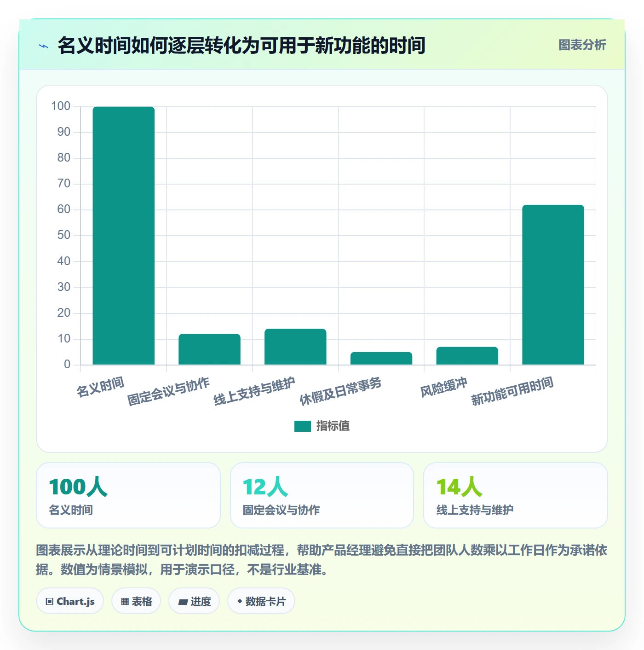Toggle the 指标值 legend color box
Screen dimensions: 644x650
[x=303, y=426]
